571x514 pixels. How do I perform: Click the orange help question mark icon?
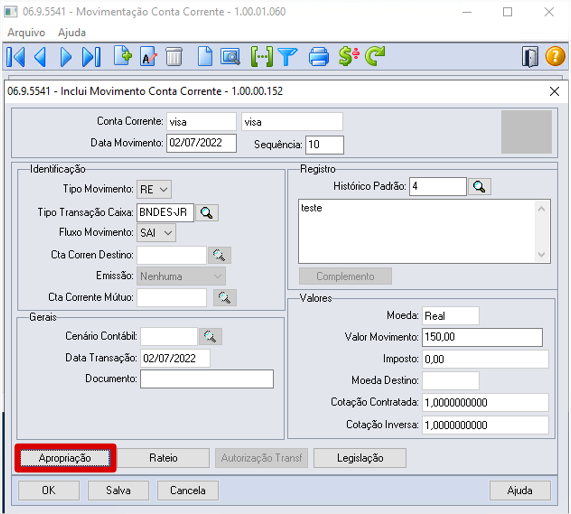pos(555,57)
